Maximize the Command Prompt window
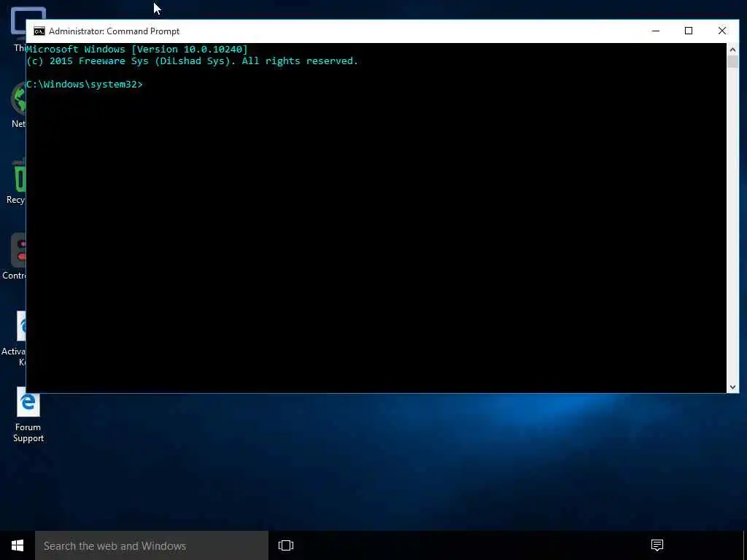 [x=689, y=31]
